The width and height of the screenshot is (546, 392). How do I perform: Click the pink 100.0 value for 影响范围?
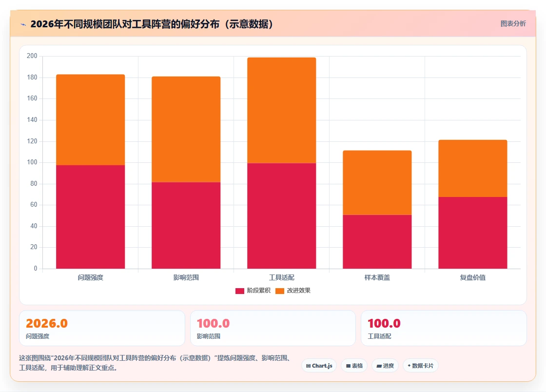[x=213, y=323]
